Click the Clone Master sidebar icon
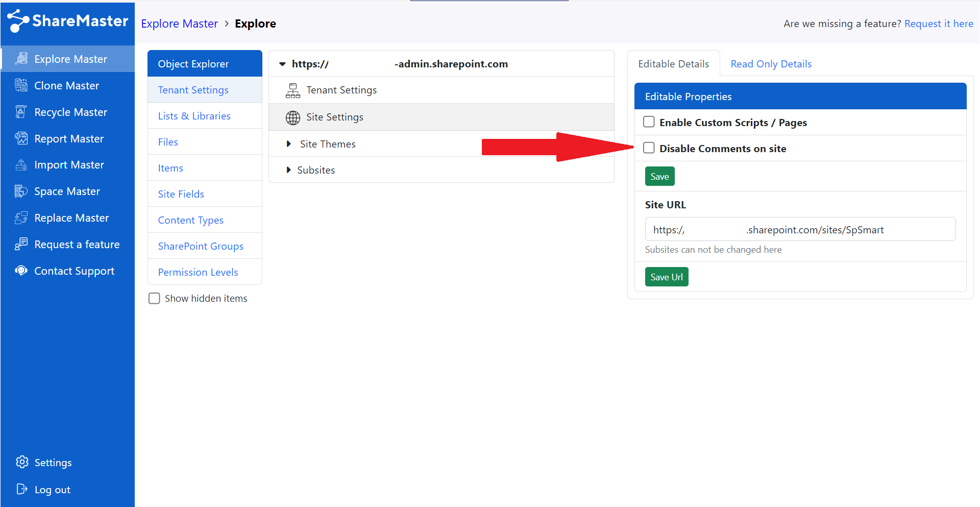 pyautogui.click(x=21, y=85)
